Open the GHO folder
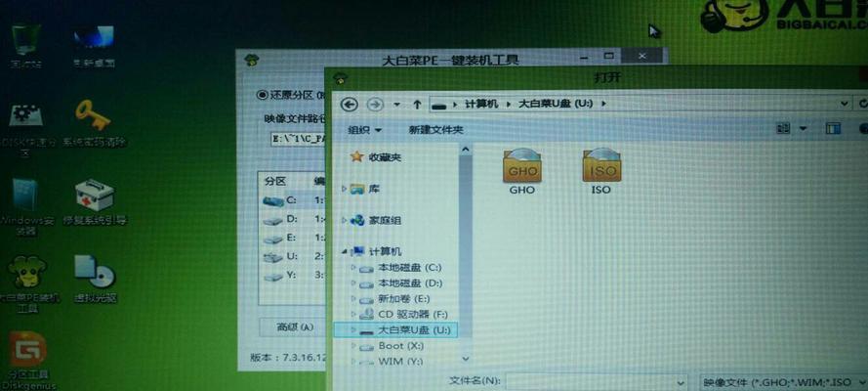 click(x=522, y=169)
